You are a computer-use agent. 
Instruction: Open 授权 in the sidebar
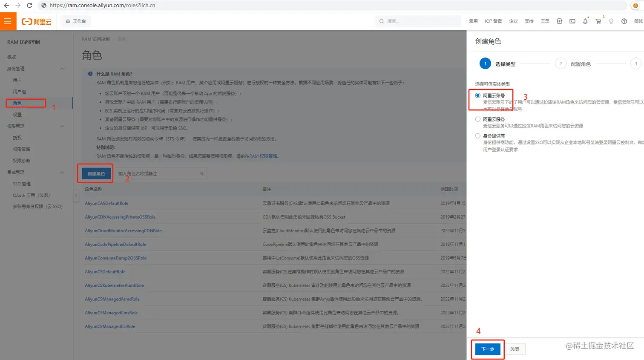tap(17, 138)
